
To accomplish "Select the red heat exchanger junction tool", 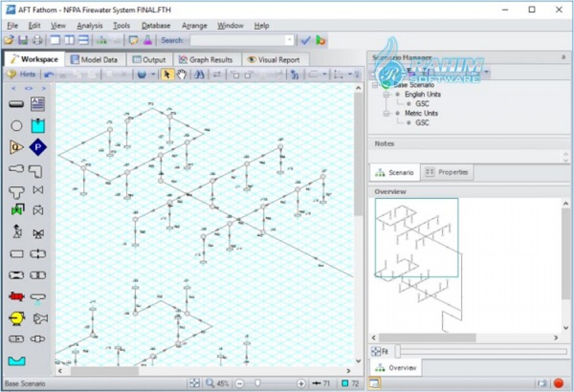I will pyautogui.click(x=17, y=296).
